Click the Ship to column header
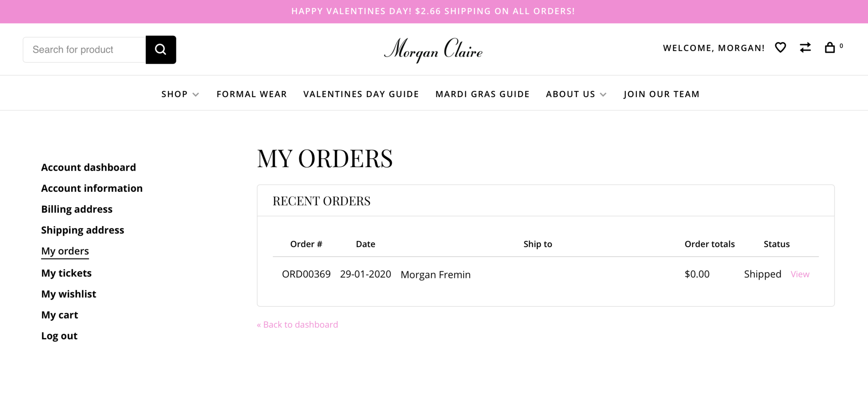This screenshot has width=868, height=402. (538, 244)
